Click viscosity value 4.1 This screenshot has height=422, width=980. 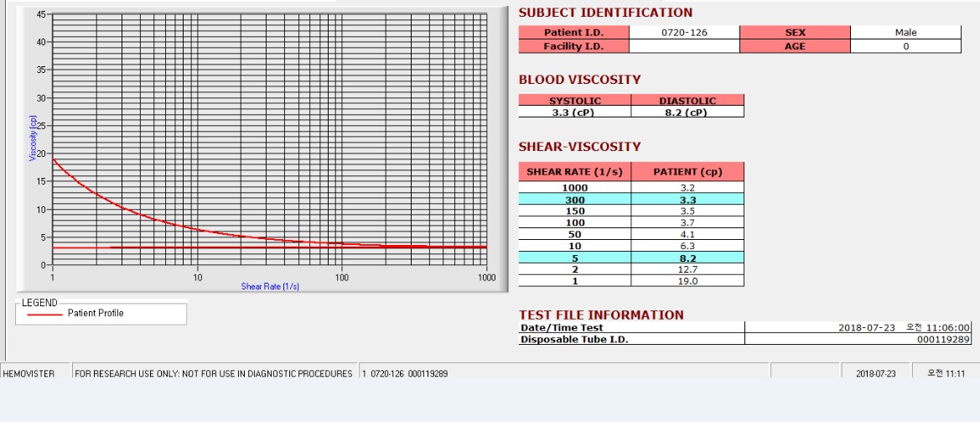(687, 234)
